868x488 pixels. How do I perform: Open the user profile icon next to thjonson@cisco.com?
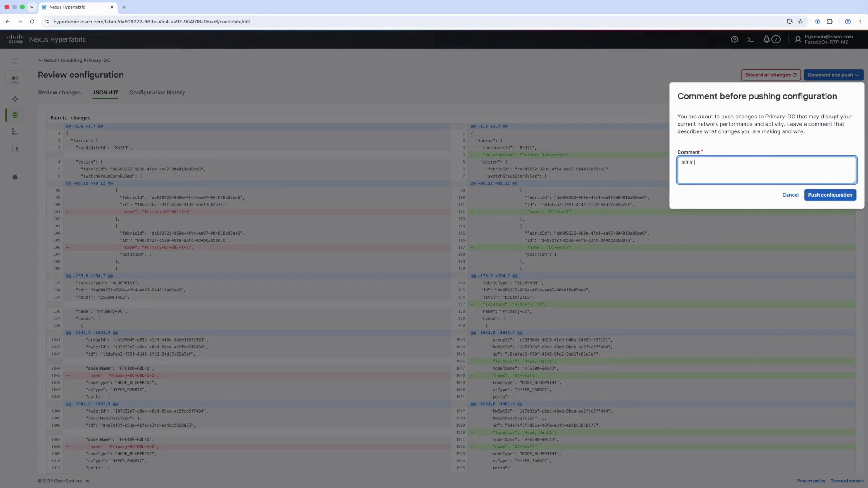(x=798, y=39)
